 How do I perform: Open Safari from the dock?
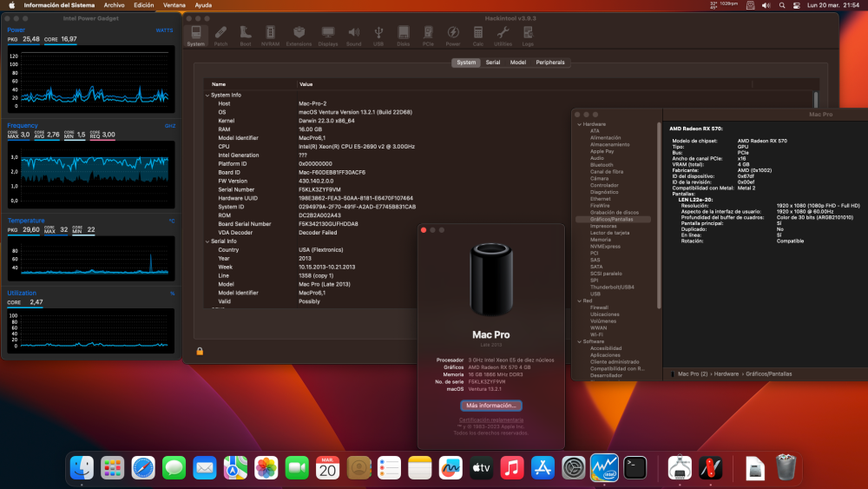pyautogui.click(x=143, y=468)
